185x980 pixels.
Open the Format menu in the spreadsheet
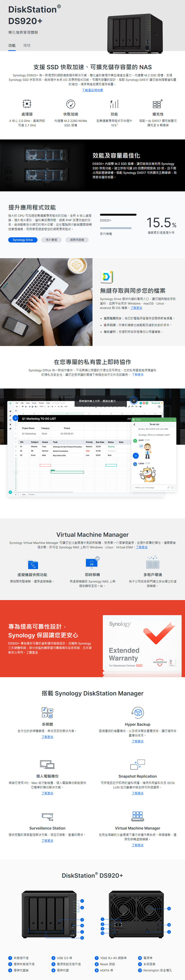pos(41,403)
